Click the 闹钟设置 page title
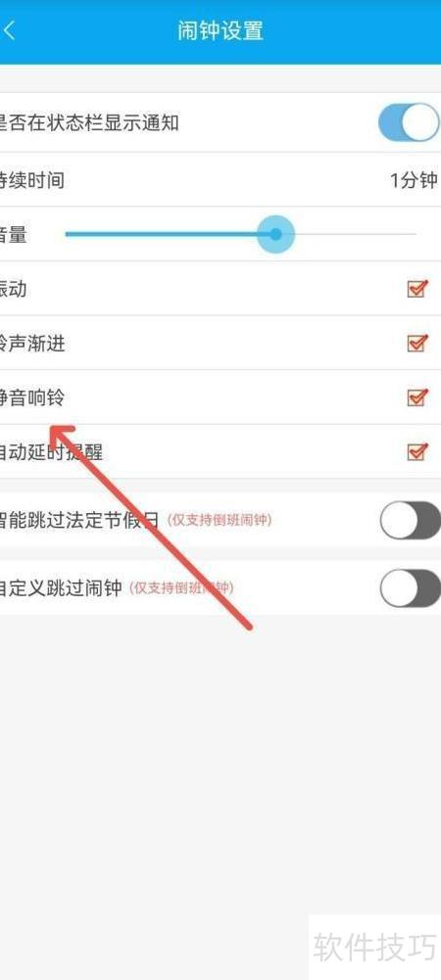The width and height of the screenshot is (441, 980). pos(220,31)
